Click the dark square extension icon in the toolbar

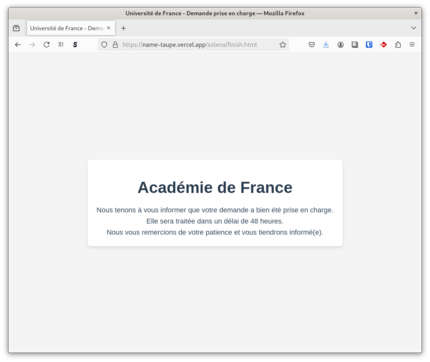(355, 45)
